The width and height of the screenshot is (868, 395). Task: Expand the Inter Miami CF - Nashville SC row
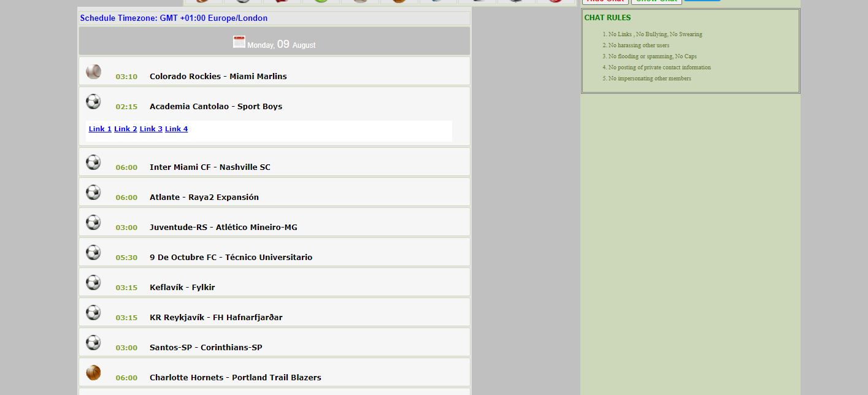click(x=274, y=162)
